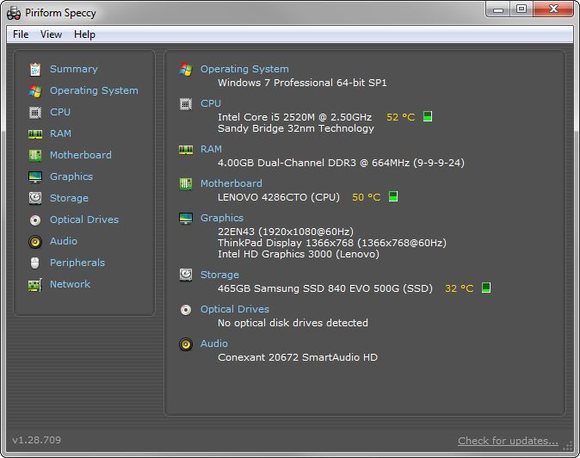The height and width of the screenshot is (458, 580).
Task: Open the Help menu
Action: point(85,34)
